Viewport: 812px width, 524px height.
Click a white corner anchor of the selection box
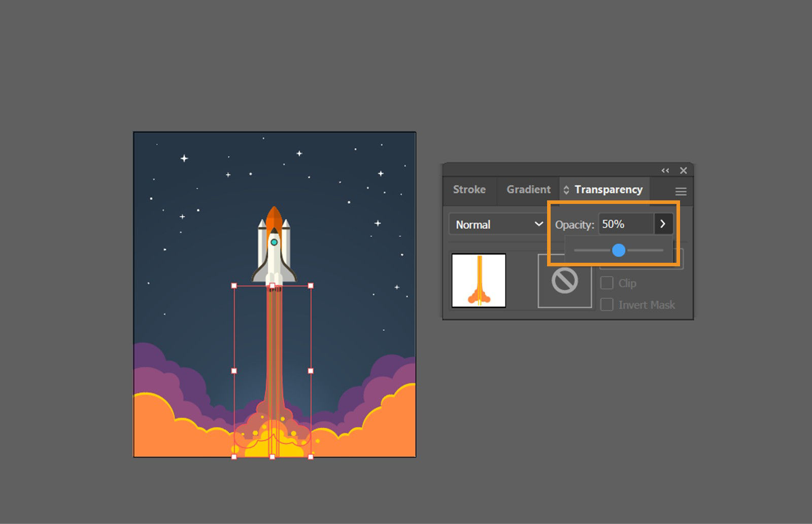pos(233,285)
